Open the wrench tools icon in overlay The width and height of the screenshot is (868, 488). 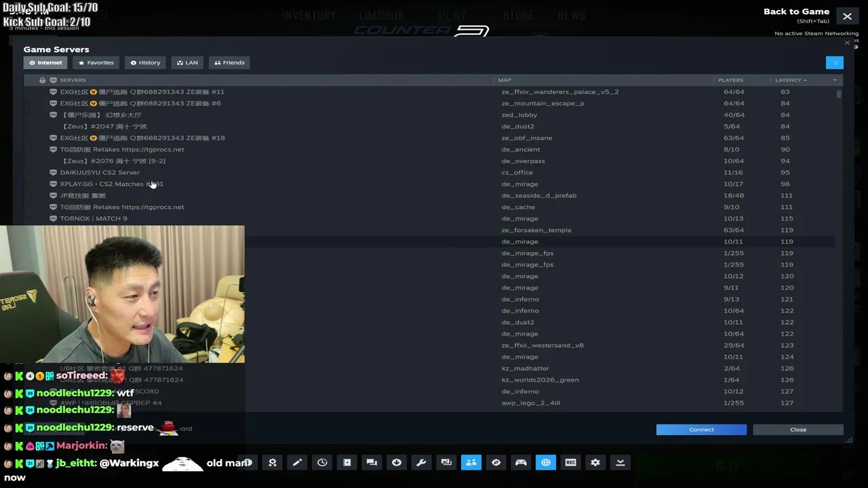click(421, 462)
